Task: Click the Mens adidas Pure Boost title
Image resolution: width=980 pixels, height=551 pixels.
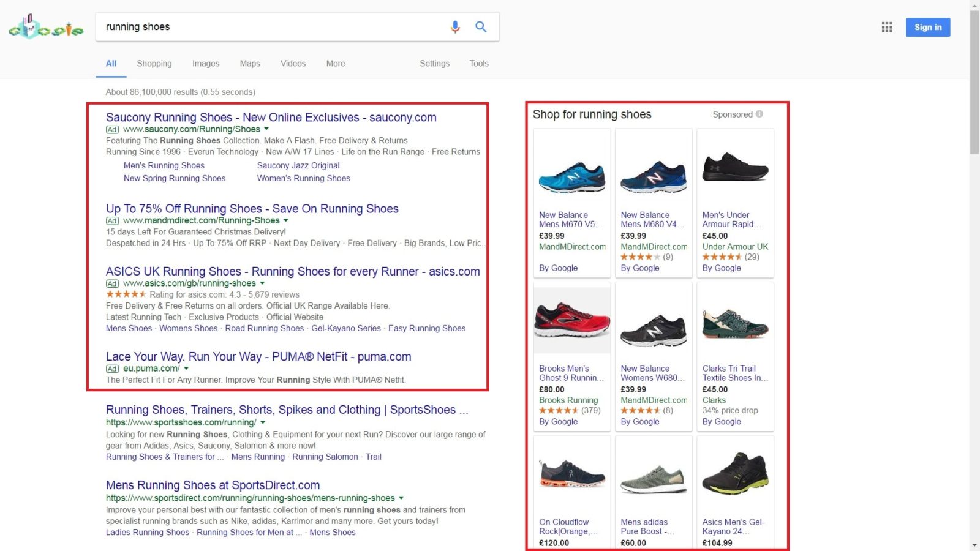Action: click(647, 527)
